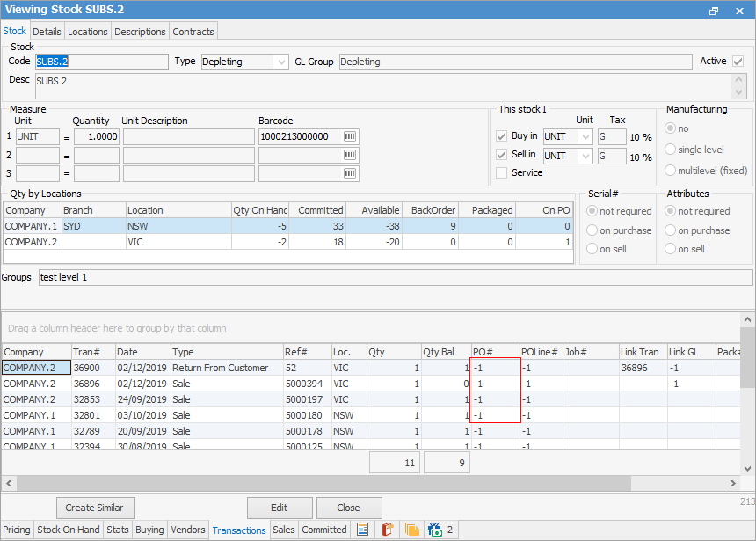This screenshot has height=541, width=756.
Task: Restore window using title bar restore icon
Action: 714,11
